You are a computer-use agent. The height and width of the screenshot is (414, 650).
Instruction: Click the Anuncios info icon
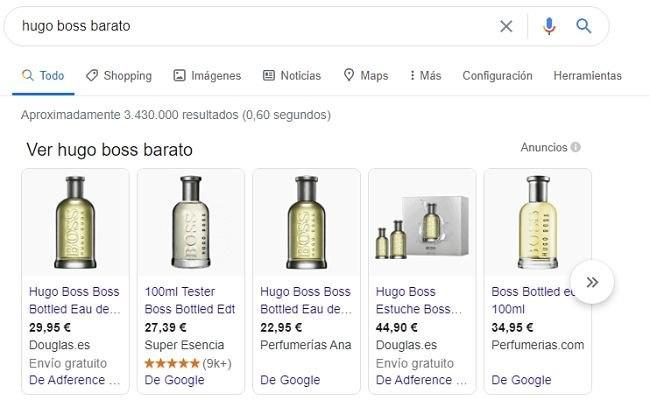(x=575, y=147)
